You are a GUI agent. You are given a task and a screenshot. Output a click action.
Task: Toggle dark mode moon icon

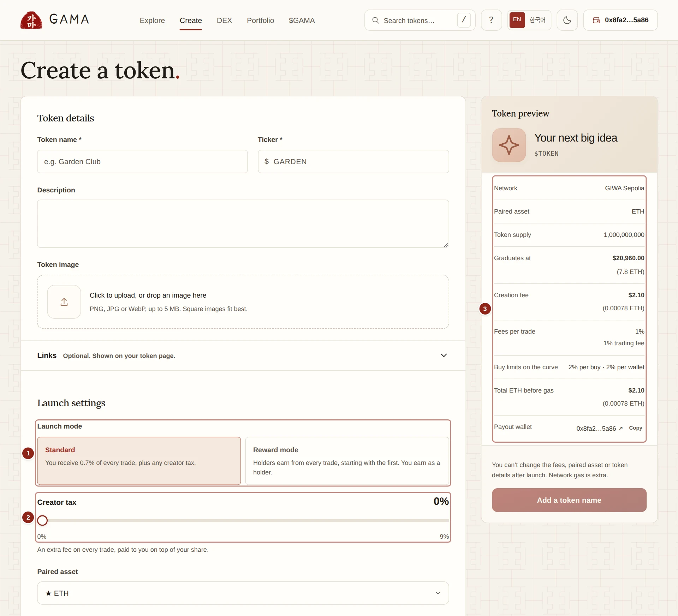click(x=567, y=20)
